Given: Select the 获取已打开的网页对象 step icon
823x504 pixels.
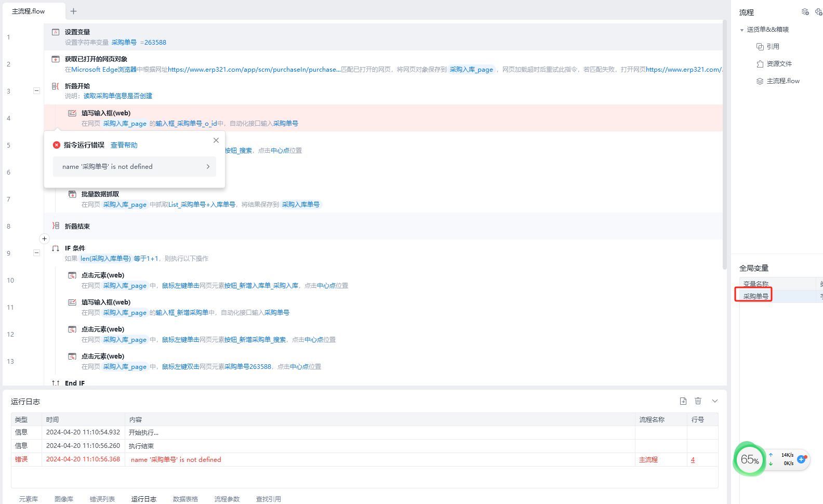Looking at the screenshot, I should [56, 59].
